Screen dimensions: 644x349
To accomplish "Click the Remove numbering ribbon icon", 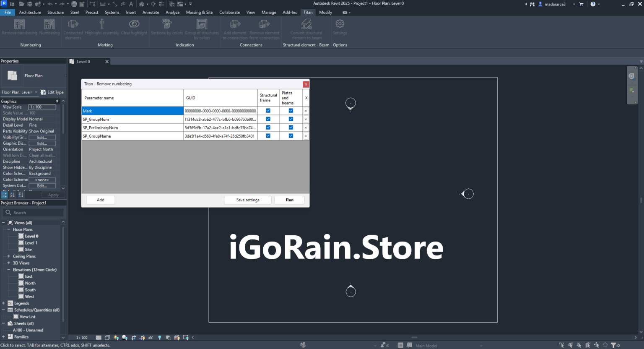I will click(19, 24).
